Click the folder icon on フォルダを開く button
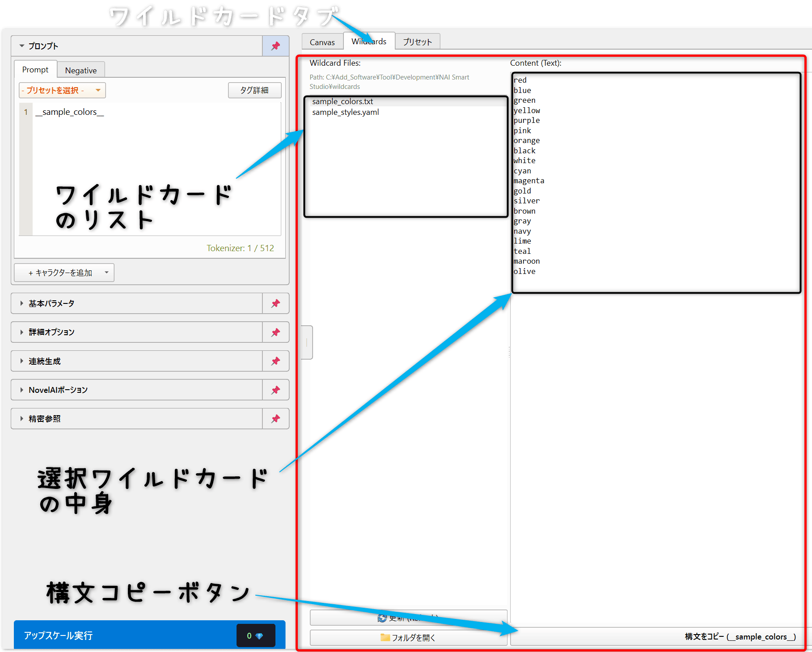 [385, 638]
